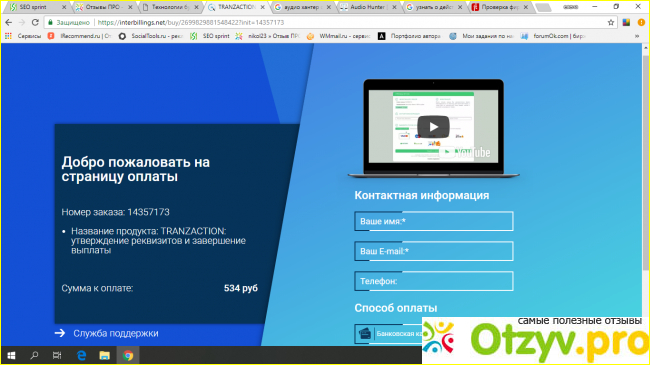Focus the Ваше имя input field

click(x=434, y=221)
